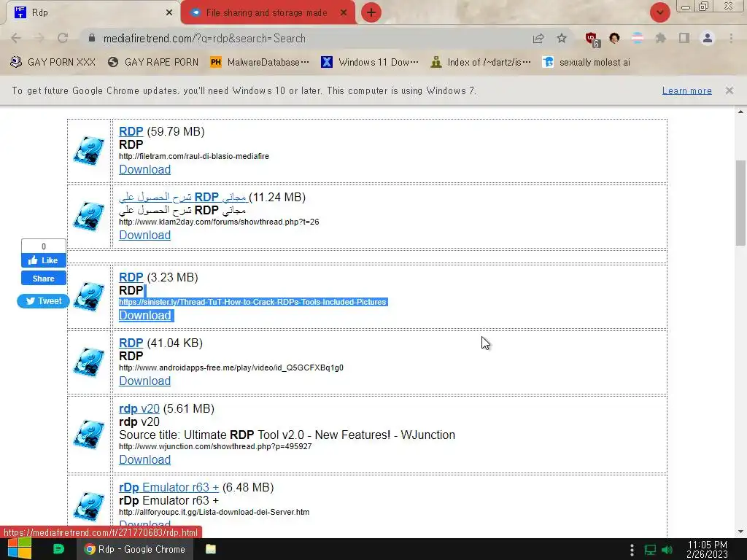Click disk icon for 11.24 MB entry

coord(88,217)
